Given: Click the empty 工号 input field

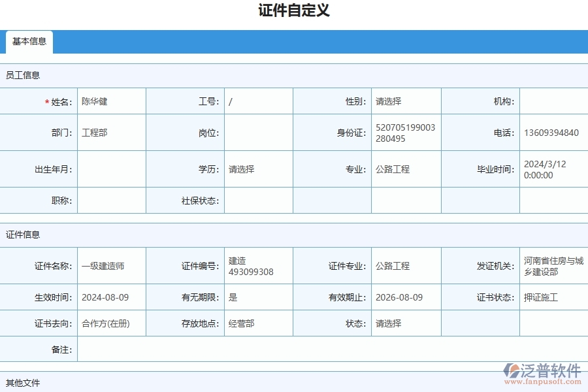Looking at the screenshot, I should pyautogui.click(x=258, y=101).
